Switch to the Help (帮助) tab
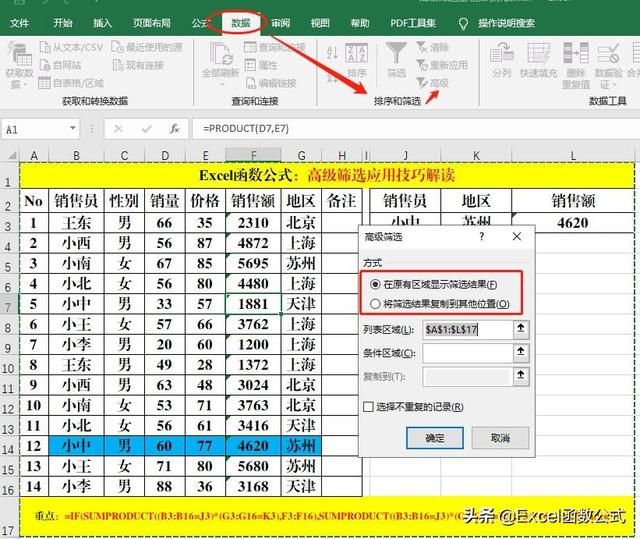640x539 pixels. pos(360,23)
